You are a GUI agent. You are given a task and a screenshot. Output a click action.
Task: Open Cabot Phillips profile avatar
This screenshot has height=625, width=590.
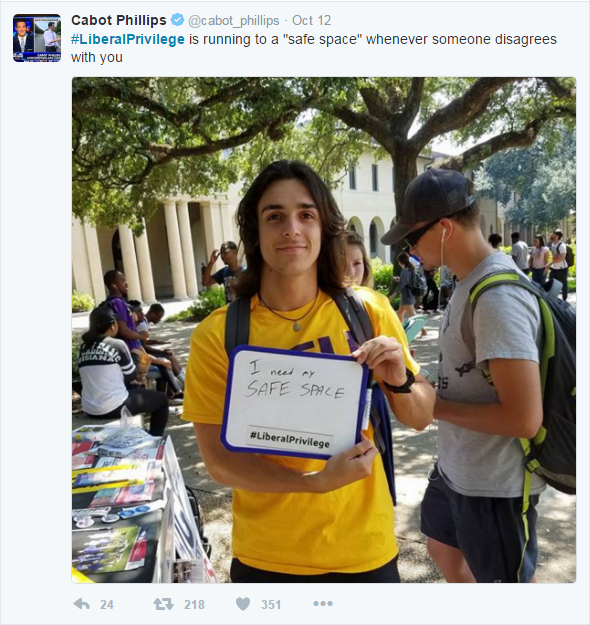point(37,38)
